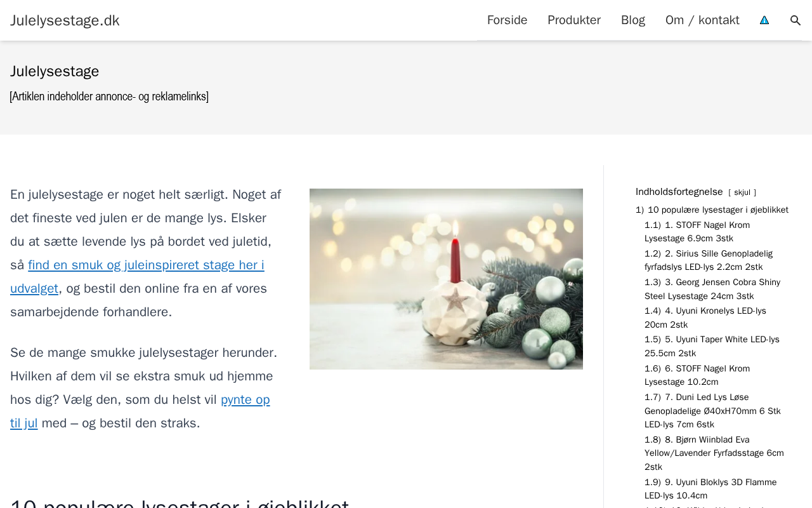Image resolution: width=812 pixels, height=508 pixels.
Task: Go to the Blog page
Action: tap(633, 20)
